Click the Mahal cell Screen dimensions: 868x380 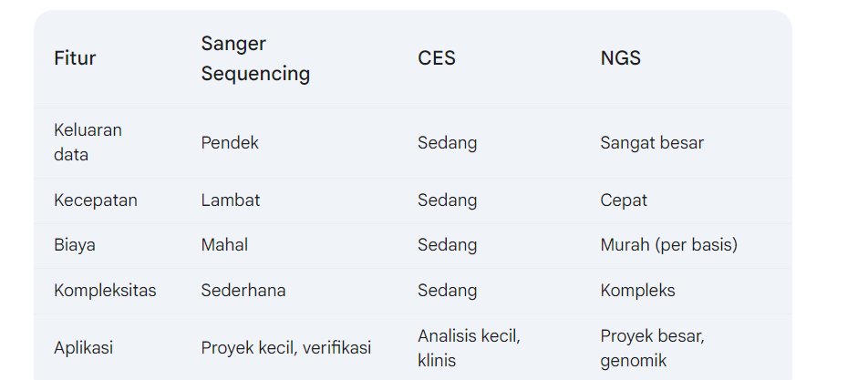point(224,245)
